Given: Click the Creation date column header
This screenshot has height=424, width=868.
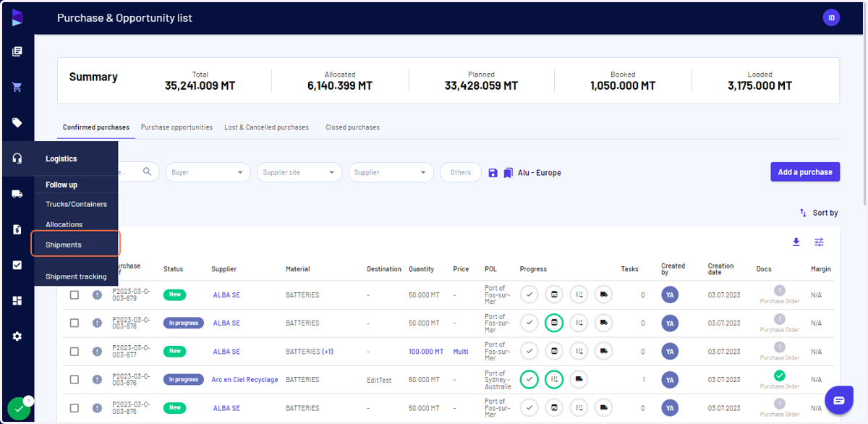Looking at the screenshot, I should (720, 269).
